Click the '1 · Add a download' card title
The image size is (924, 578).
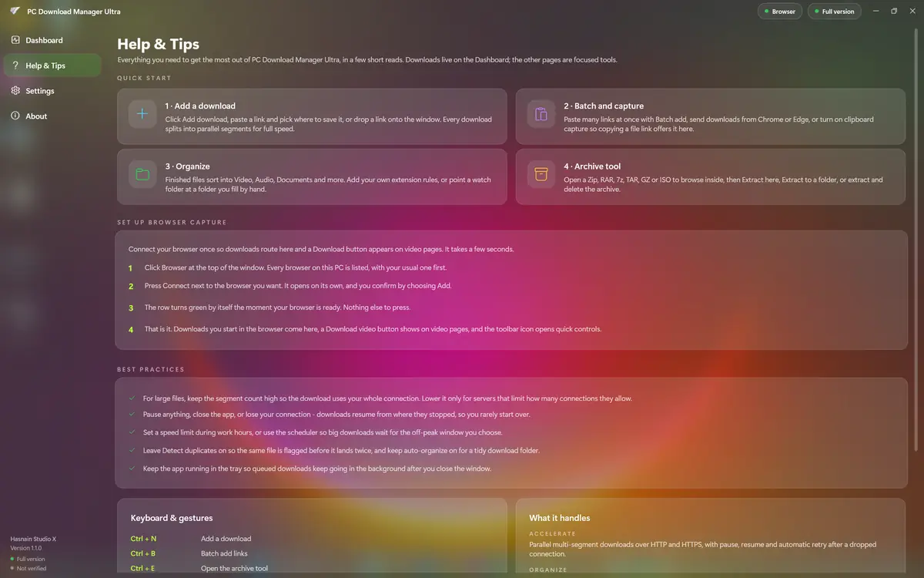200,106
